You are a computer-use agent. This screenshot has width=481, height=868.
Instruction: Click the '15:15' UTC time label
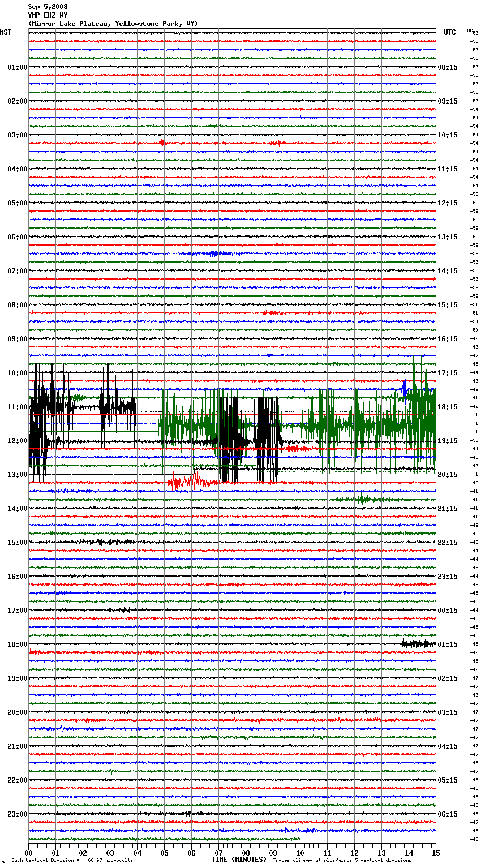(x=448, y=305)
